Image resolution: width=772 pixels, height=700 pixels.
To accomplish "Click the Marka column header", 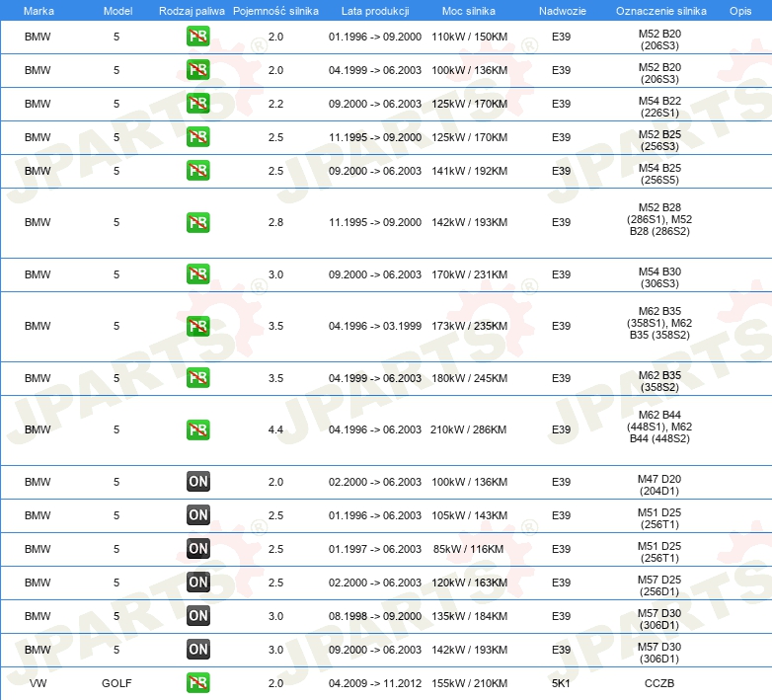I will pos(38,10).
